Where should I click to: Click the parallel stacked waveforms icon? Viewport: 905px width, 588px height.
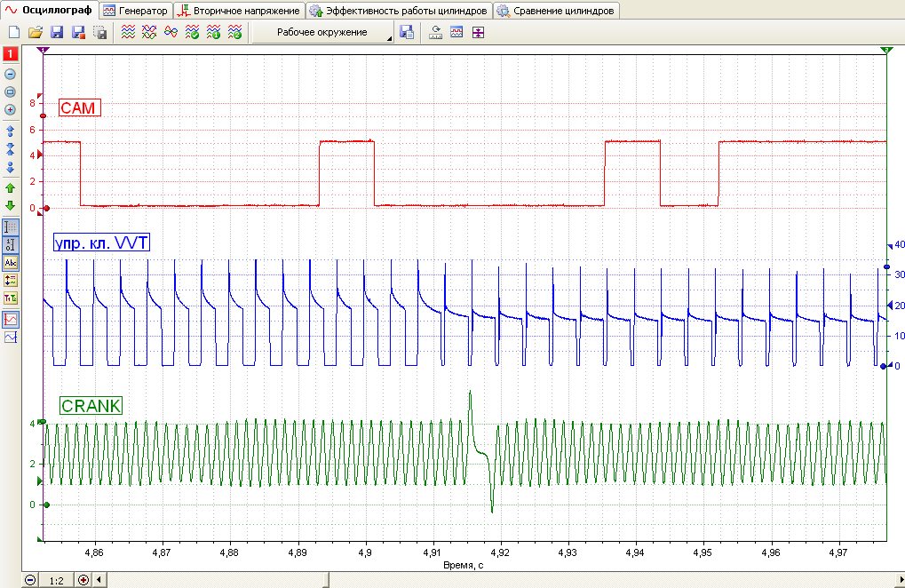click(x=128, y=32)
